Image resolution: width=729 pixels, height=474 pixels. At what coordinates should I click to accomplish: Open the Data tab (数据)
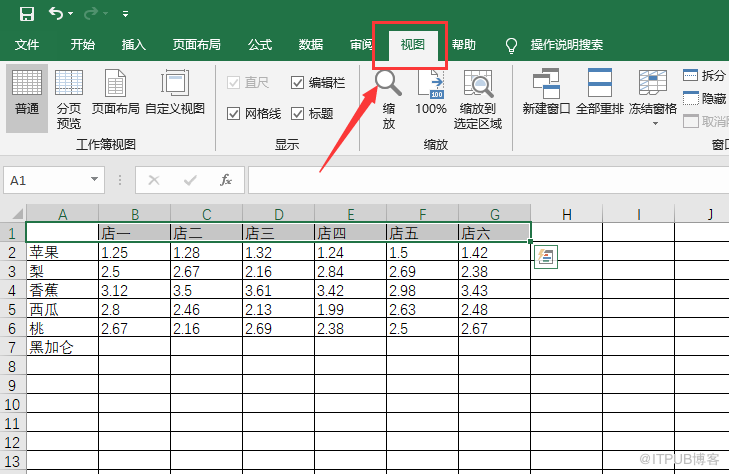(x=311, y=45)
